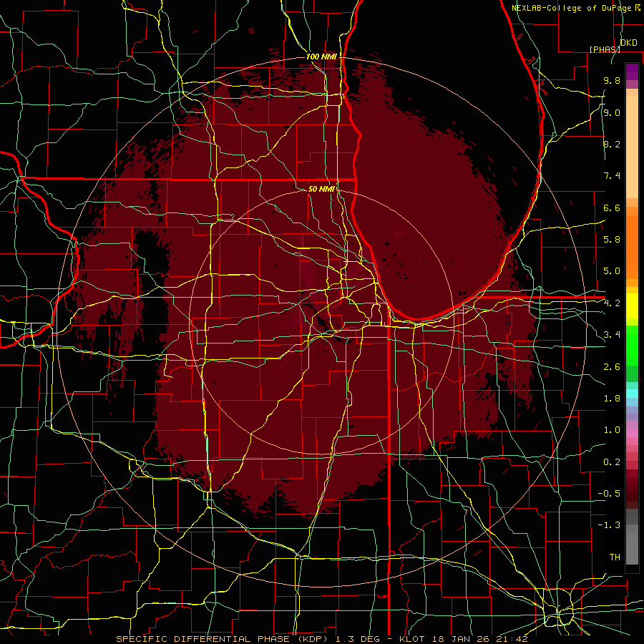Click the NEXLAB-College of DuPage label
The image size is (644, 644).
[572, 8]
